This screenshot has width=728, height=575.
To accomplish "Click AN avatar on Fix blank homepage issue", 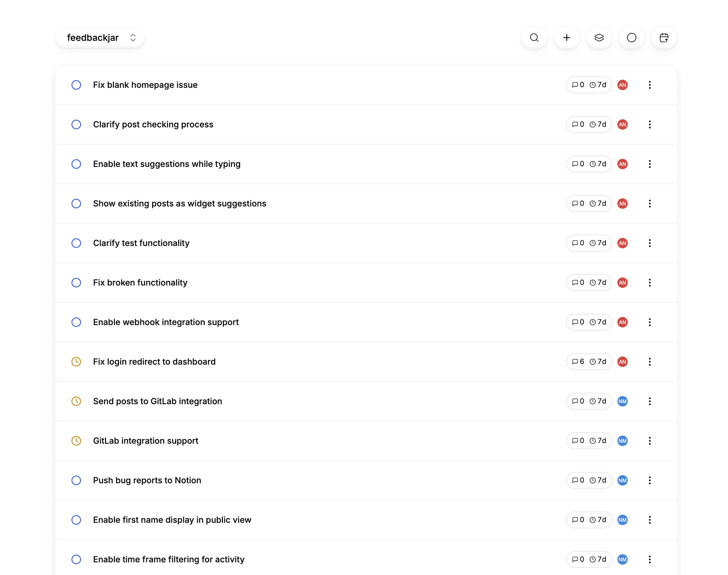I will tap(622, 85).
